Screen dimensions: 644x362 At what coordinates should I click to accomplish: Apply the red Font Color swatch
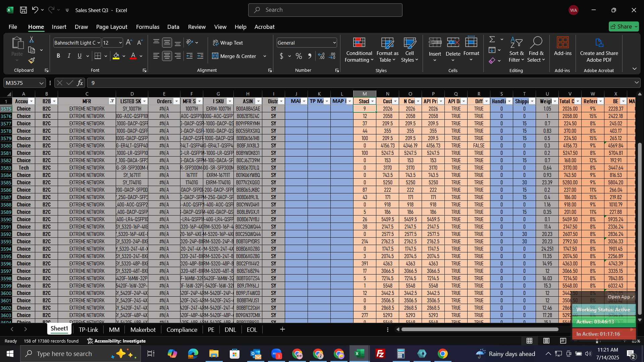tap(133, 56)
